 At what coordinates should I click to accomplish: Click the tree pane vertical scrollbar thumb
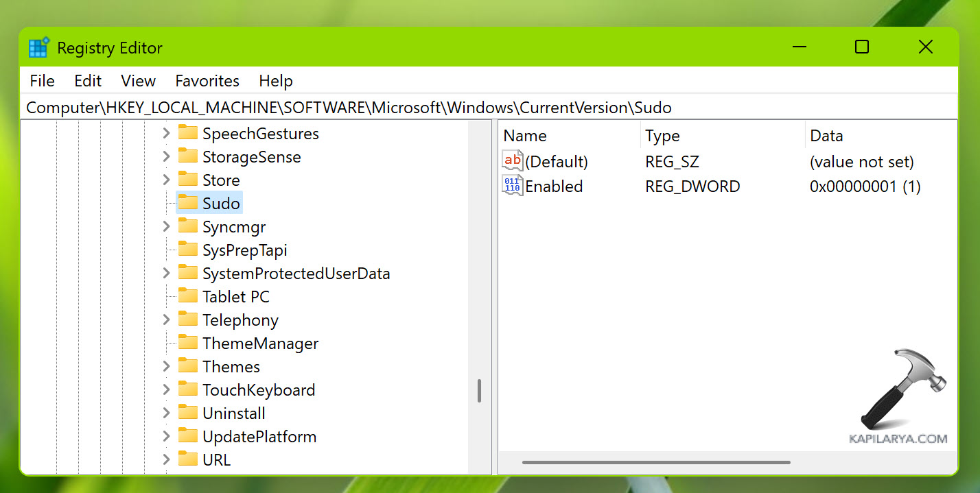coord(479,391)
